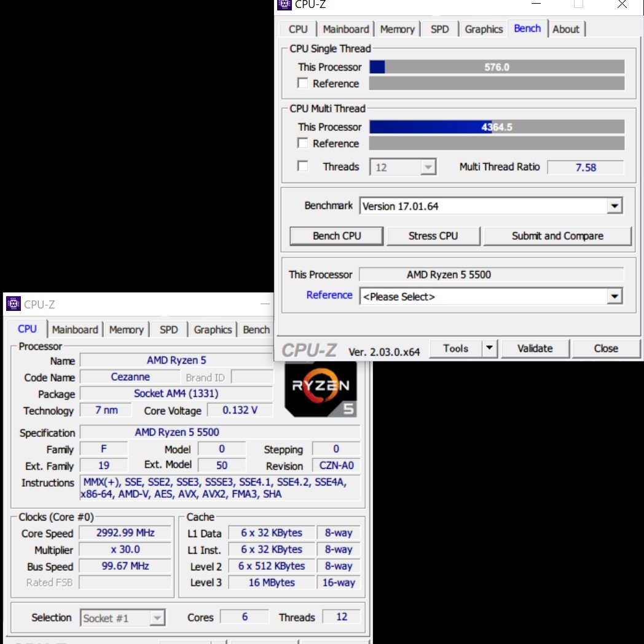Viewport: 644px width, 644px height.
Task: Click Ext. Model value 50
Action: click(222, 465)
